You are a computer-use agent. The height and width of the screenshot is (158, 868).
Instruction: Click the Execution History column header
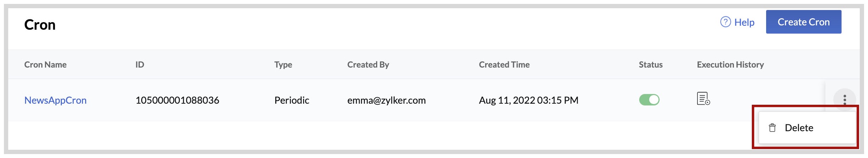[730, 65]
